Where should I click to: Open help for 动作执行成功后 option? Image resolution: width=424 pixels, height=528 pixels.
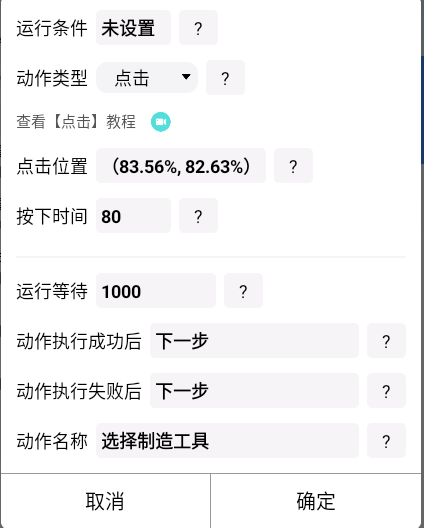386,340
